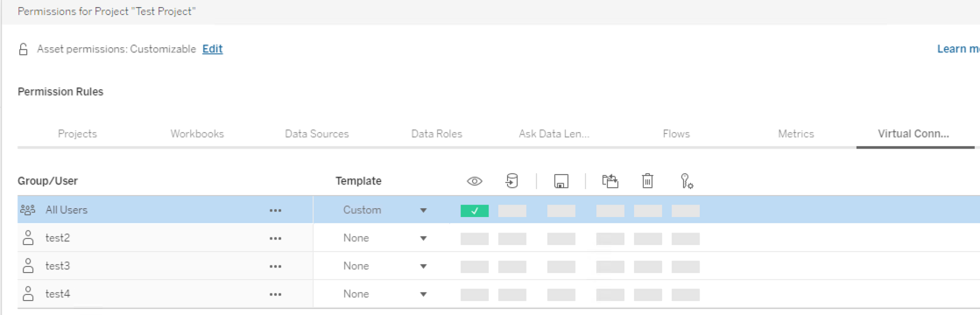Switch to the Data Sources tab

(x=317, y=134)
